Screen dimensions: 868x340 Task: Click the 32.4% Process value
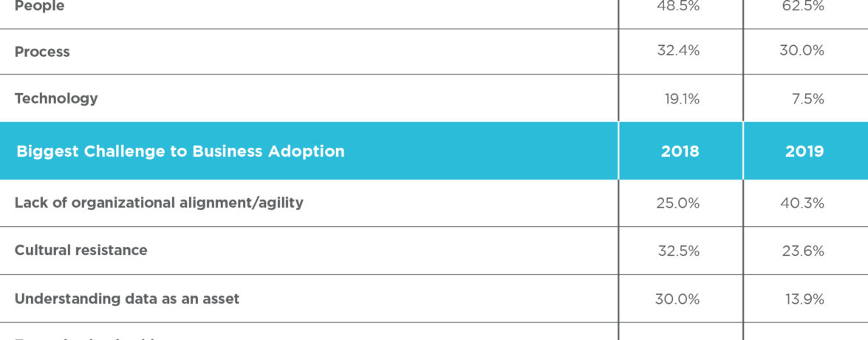coord(677,51)
